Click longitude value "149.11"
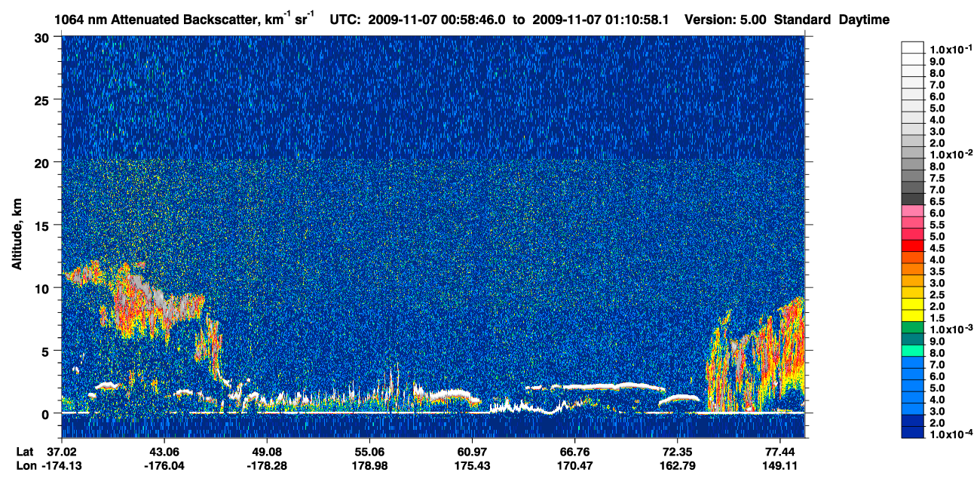The width and height of the screenshot is (980, 503). pyautogui.click(x=780, y=466)
